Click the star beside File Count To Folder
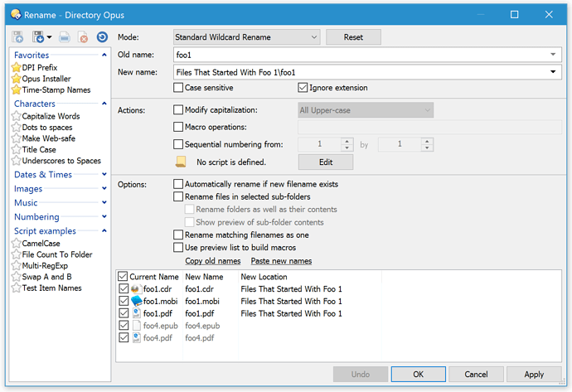The width and height of the screenshot is (572, 392). [16, 254]
